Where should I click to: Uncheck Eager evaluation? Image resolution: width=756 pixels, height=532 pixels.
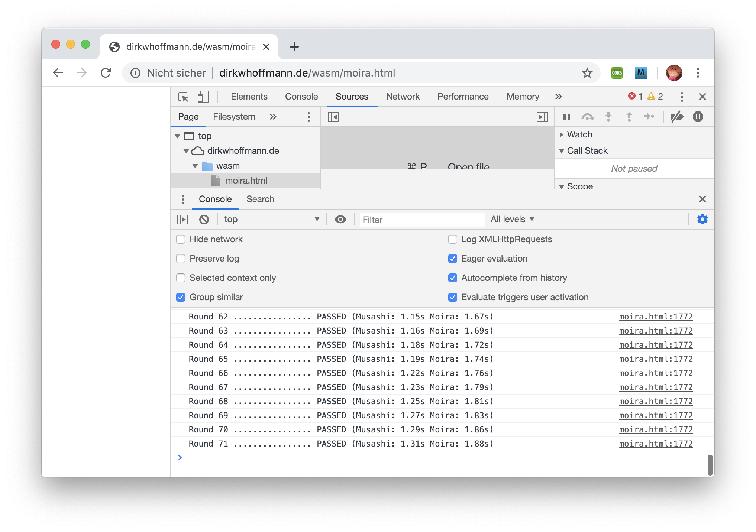[x=453, y=259]
